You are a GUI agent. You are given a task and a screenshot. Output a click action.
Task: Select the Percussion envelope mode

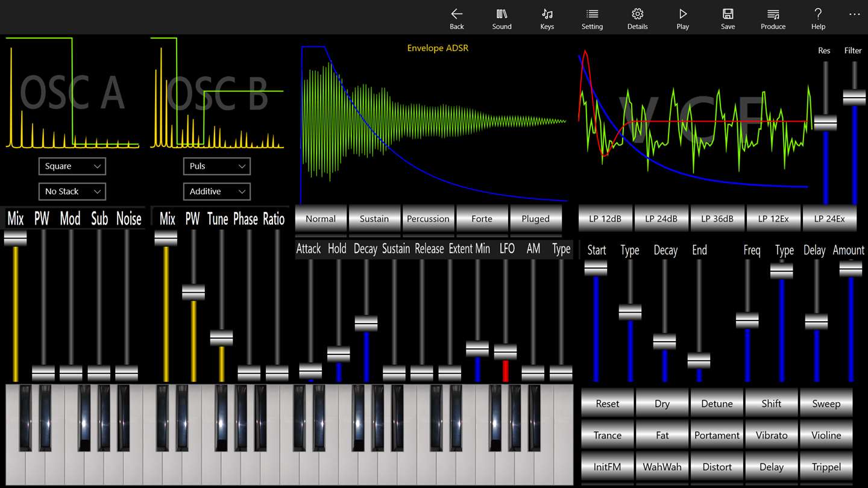tap(428, 219)
